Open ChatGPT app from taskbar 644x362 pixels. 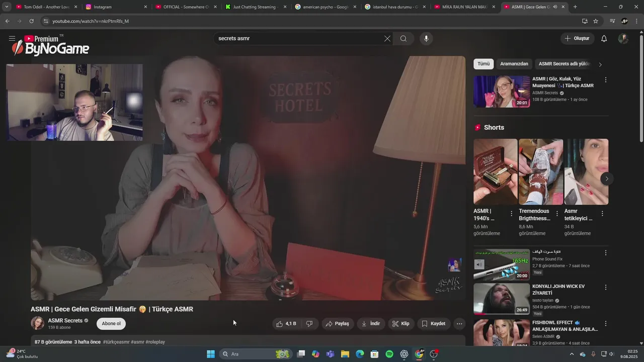[x=404, y=354]
